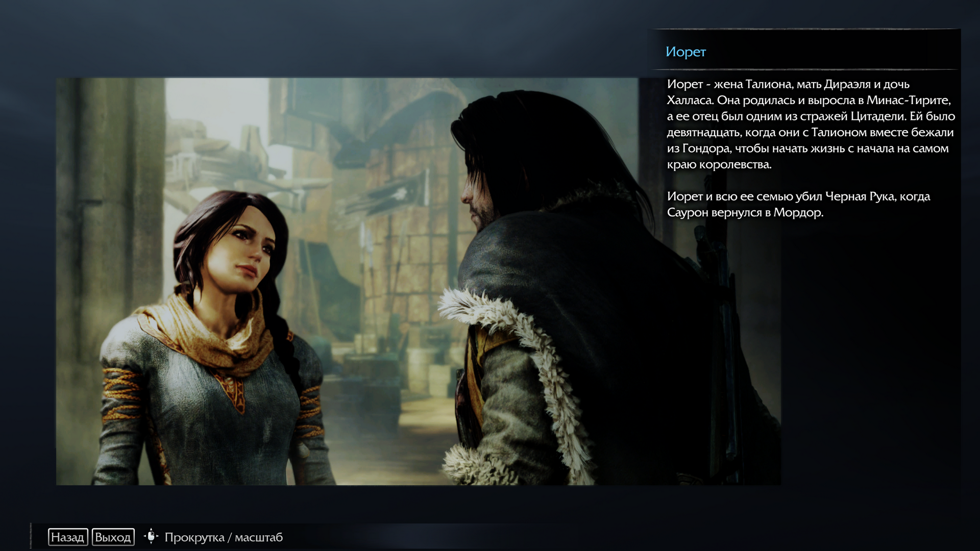The image size is (980, 551).
Task: Click the word Гондора in the text
Action: [705, 148]
